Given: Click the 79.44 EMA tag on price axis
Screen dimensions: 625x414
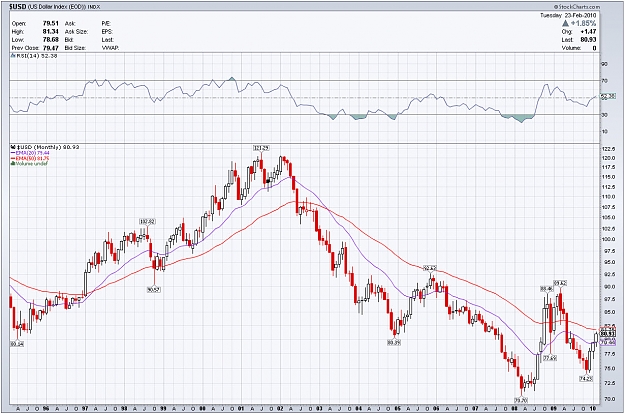Looking at the screenshot, I should 608,342.
